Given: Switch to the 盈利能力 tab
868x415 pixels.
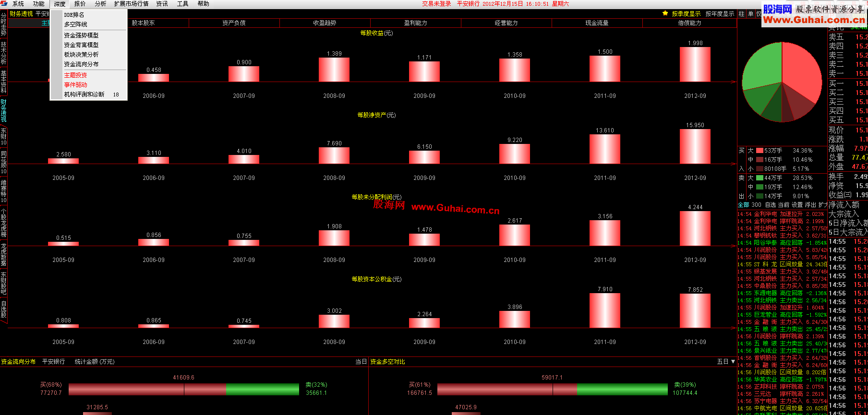Looking at the screenshot, I should 415,23.
